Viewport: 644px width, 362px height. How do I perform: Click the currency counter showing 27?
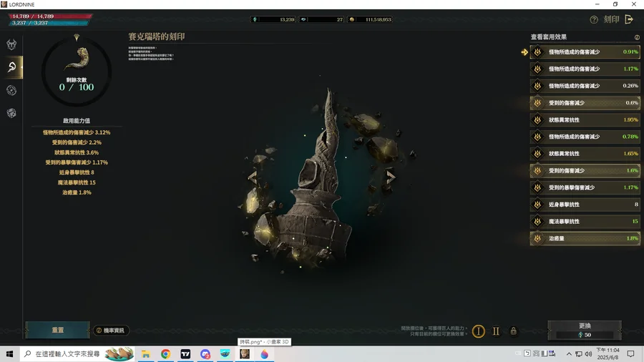tap(321, 19)
